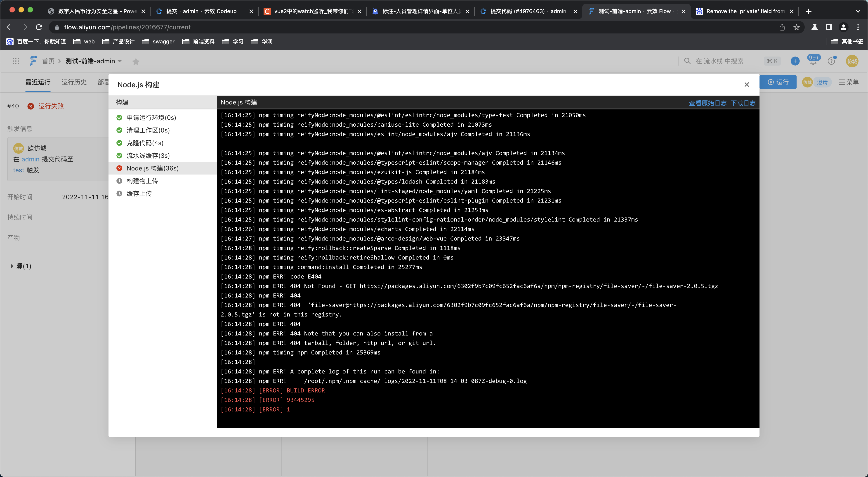868x477 pixels.
Task: Click the 在 流水线 中搜索 search field
Action: [719, 61]
